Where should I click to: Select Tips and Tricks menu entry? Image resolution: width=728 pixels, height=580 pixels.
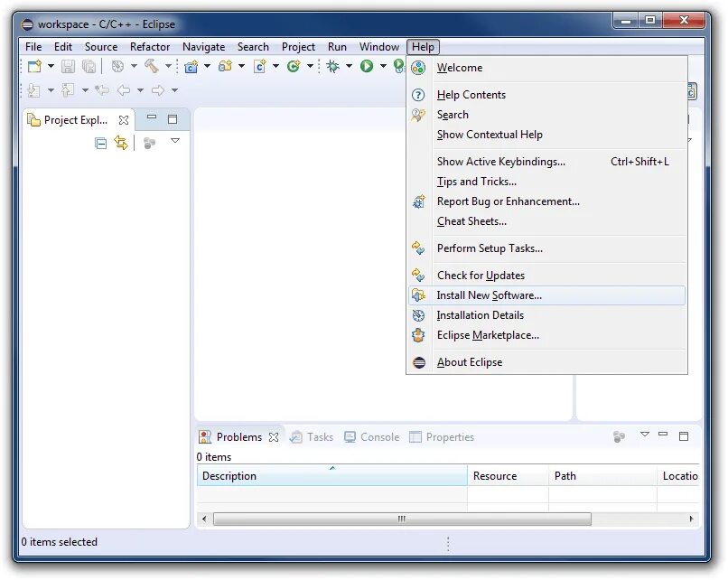coord(546,182)
